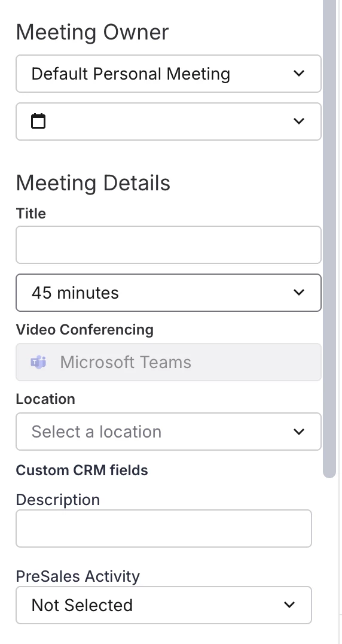Click the down arrow on Select a location
The height and width of the screenshot is (644, 342).
tap(299, 432)
